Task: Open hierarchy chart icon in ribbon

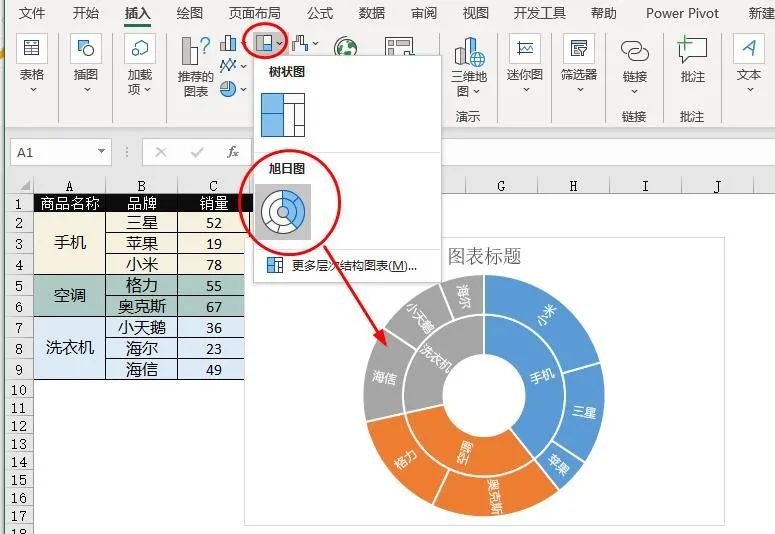Action: [264, 44]
